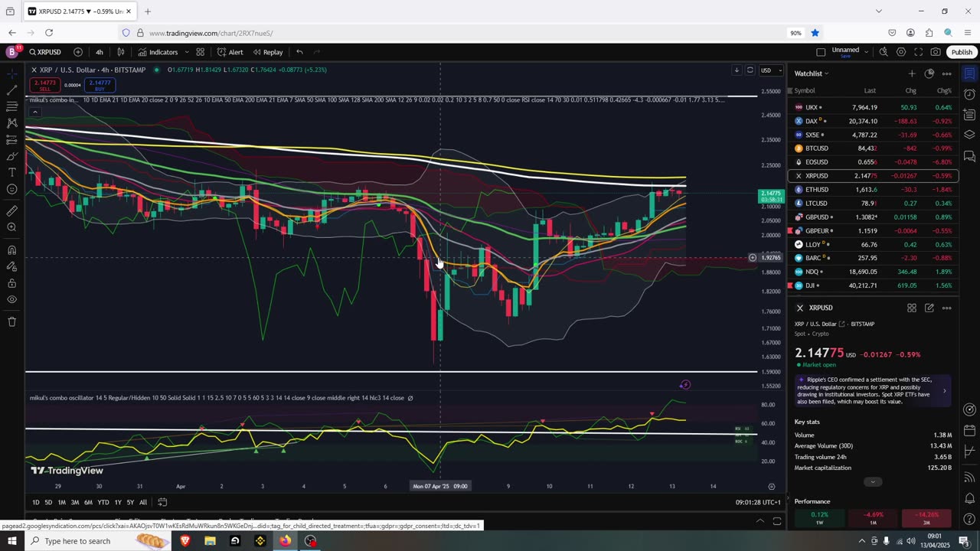Open chart settings hexagon icon
This screenshot has height=551, width=980.
(x=901, y=52)
